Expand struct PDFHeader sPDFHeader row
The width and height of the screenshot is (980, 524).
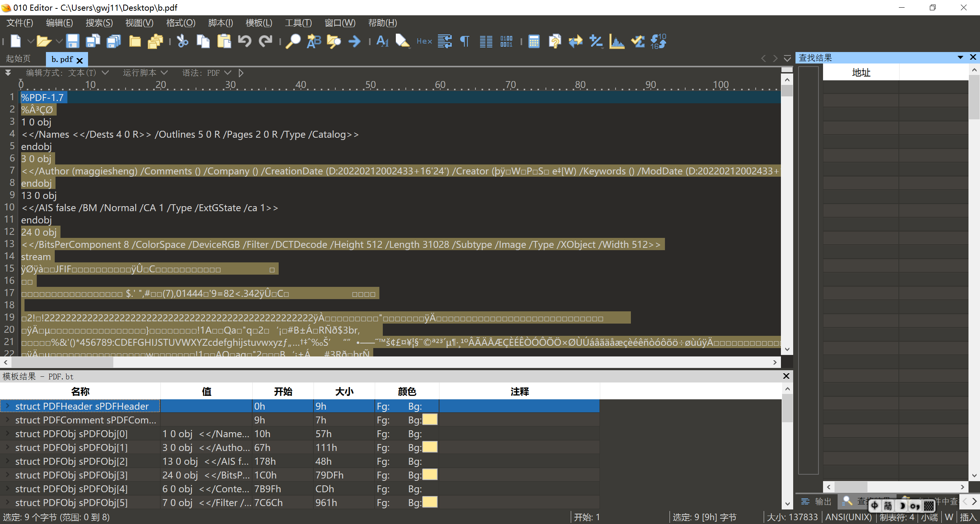point(7,406)
